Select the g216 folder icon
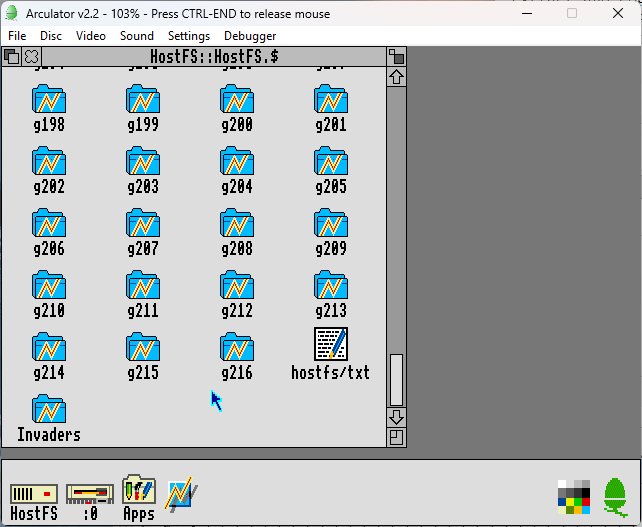The height and width of the screenshot is (527, 642). pyautogui.click(x=237, y=347)
